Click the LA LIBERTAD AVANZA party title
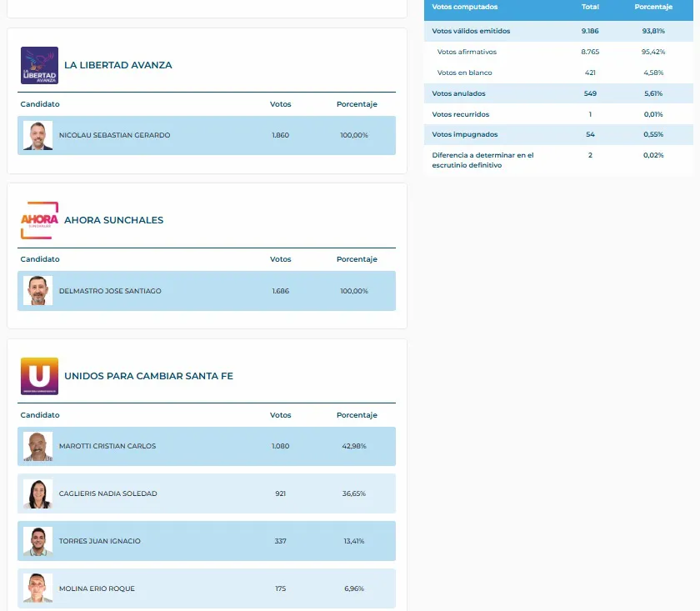This screenshot has height=611, width=700. (117, 65)
